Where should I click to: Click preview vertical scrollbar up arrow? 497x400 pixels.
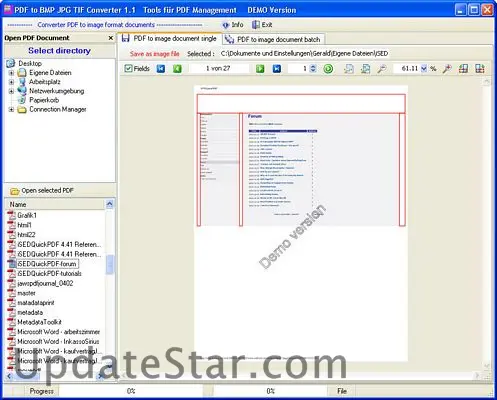pyautogui.click(x=487, y=81)
